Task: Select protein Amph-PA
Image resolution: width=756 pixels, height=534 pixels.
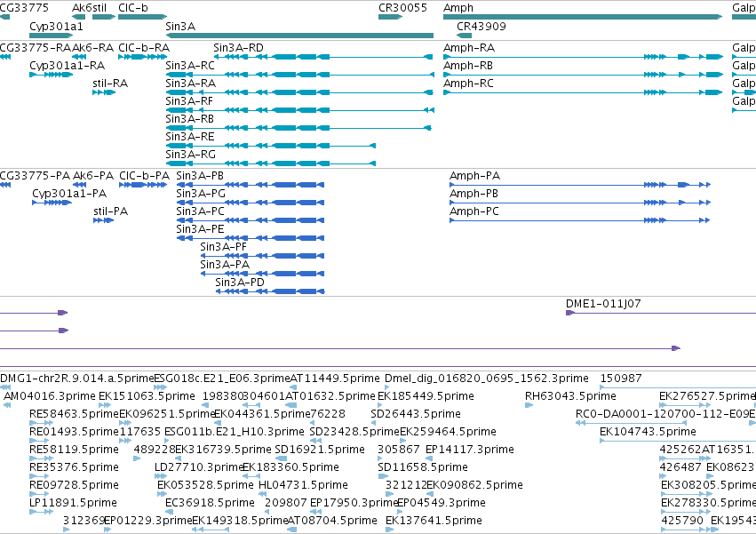Action: pyautogui.click(x=580, y=185)
